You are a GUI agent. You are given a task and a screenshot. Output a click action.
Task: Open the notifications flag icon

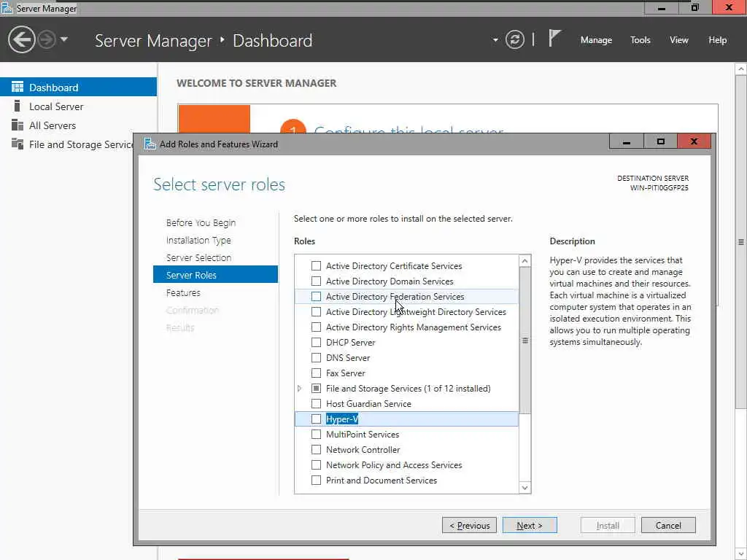(554, 38)
